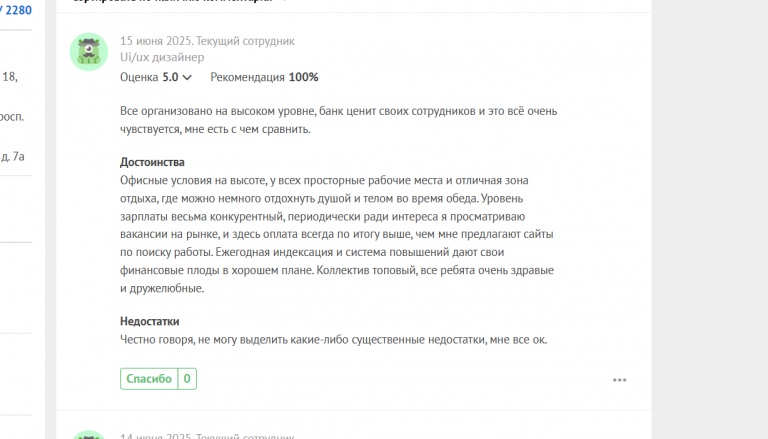The width and height of the screenshot is (768, 439).
Task: Click the Достоинства heading
Action: [152, 162]
